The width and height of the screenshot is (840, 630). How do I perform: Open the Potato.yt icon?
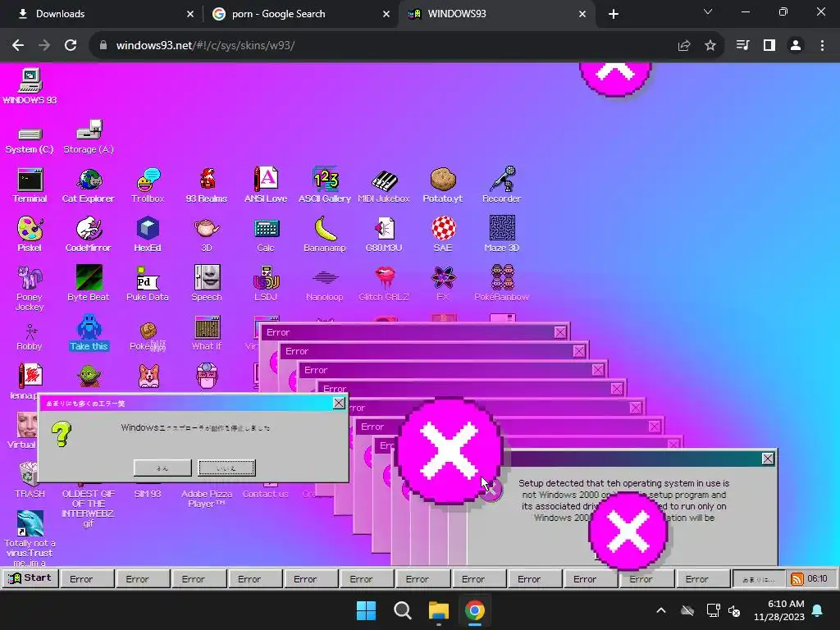click(x=442, y=185)
